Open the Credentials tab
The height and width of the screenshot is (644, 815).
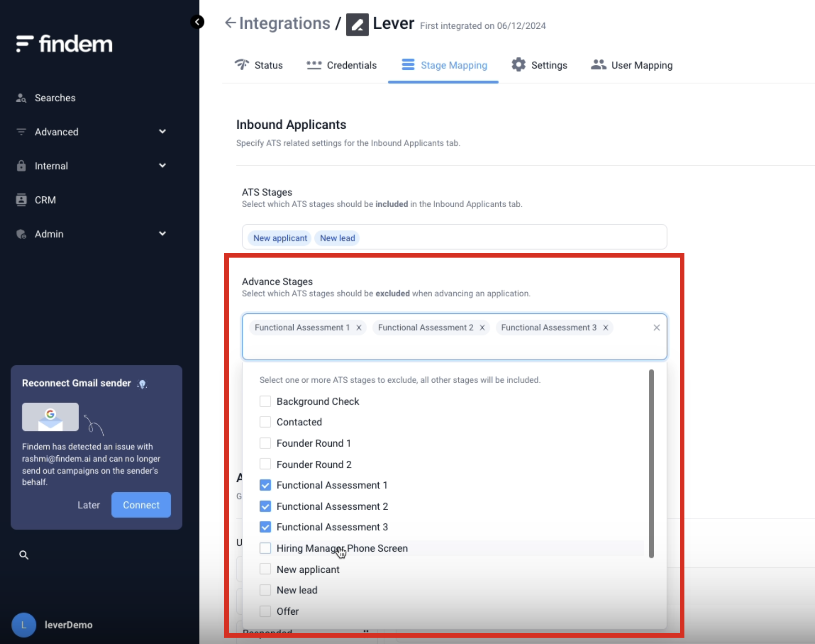coord(342,65)
